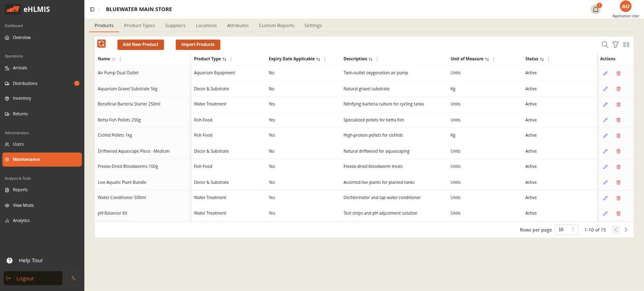Edit the Water Conditioner 500ml row

pyautogui.click(x=605, y=198)
